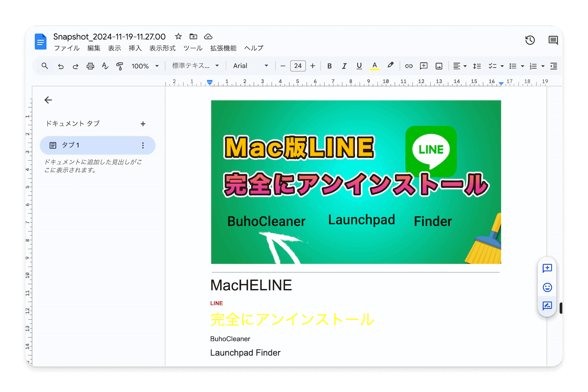The image size is (588, 392).
Task: Click yellow 完全にアンインストール text
Action: 292,320
